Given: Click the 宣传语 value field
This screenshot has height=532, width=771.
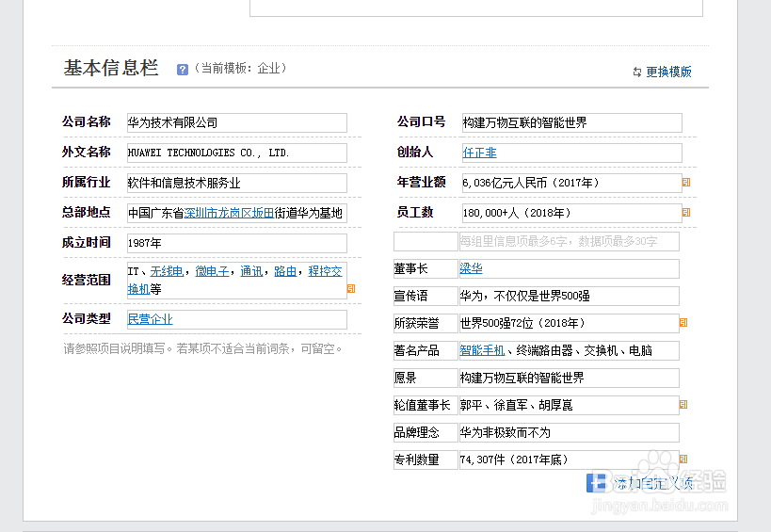Looking at the screenshot, I should tap(569, 296).
